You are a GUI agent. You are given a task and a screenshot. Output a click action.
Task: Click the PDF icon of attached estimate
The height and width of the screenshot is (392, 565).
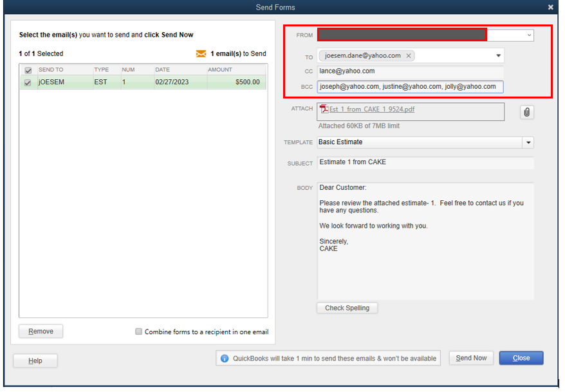point(324,109)
